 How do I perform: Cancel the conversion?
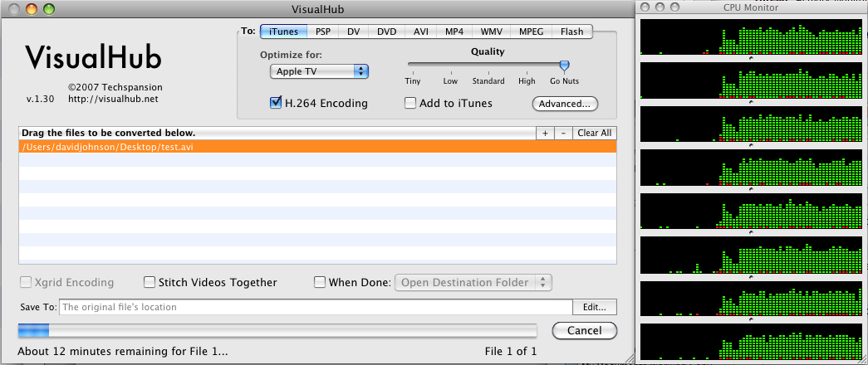585,331
